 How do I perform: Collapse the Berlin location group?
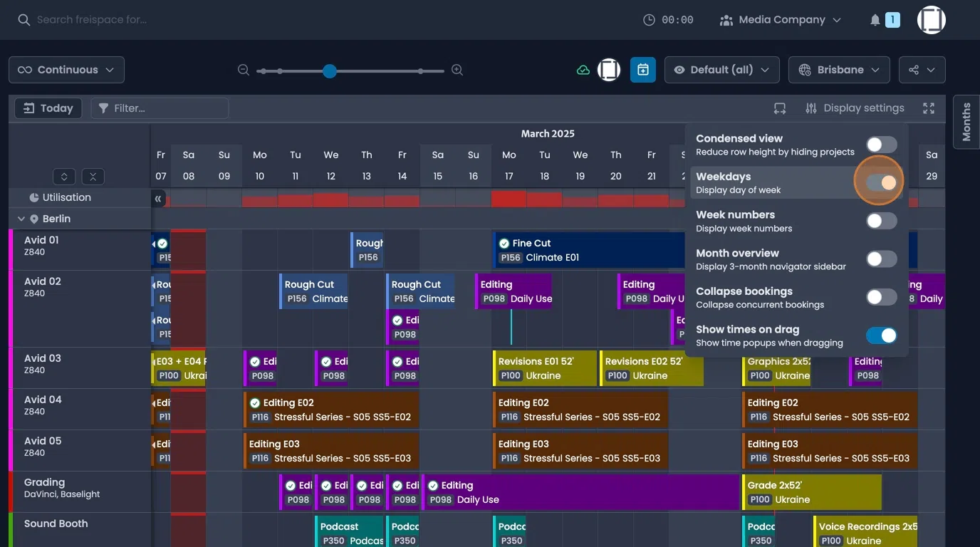click(x=21, y=219)
